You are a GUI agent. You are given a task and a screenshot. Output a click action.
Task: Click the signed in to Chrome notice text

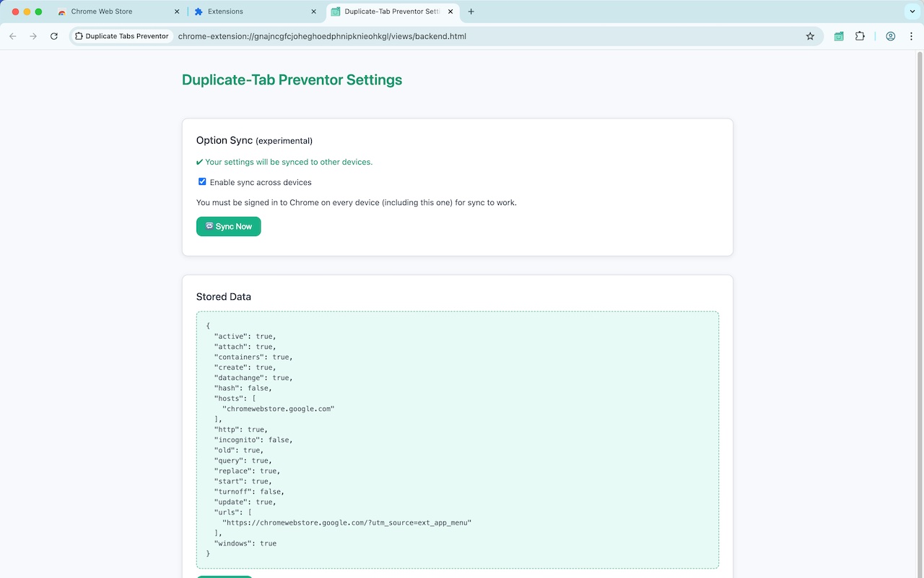click(357, 202)
